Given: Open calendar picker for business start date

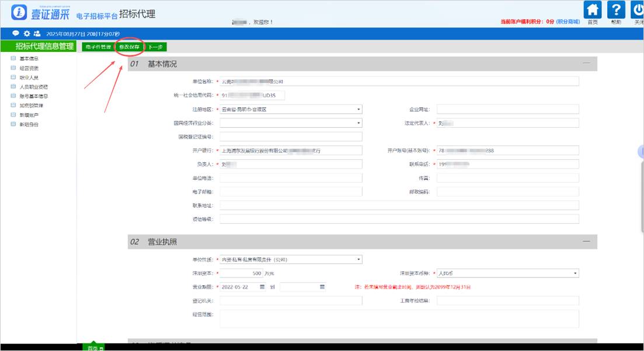Looking at the screenshot, I should point(262,287).
